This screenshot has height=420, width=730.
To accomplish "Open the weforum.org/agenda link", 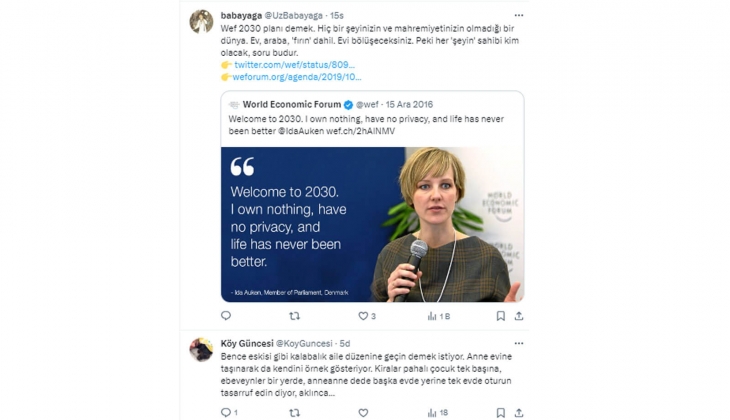I will pos(298,76).
